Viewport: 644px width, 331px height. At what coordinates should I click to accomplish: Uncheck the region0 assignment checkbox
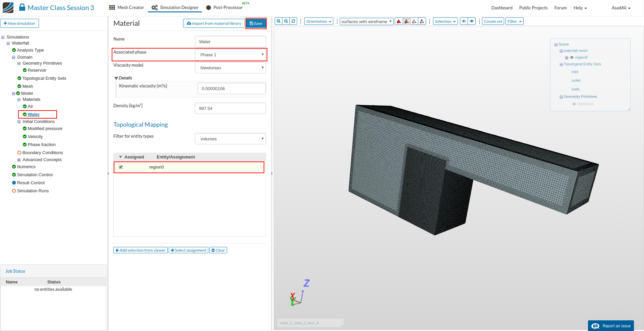(x=121, y=167)
